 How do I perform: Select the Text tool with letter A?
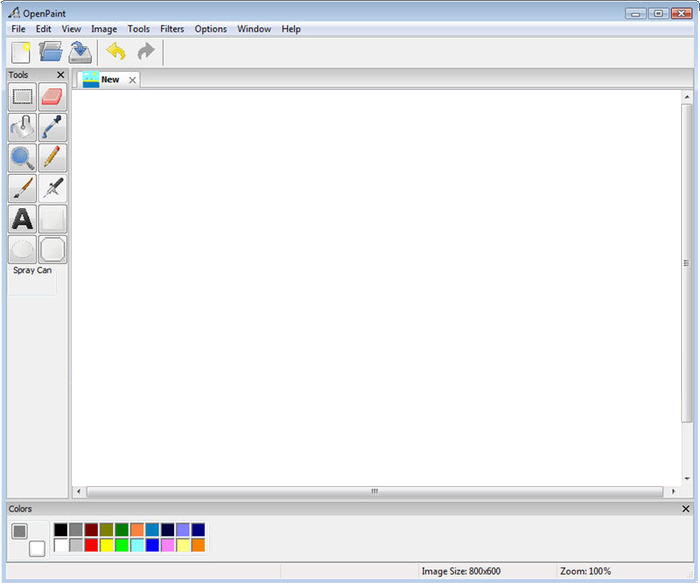pos(22,219)
